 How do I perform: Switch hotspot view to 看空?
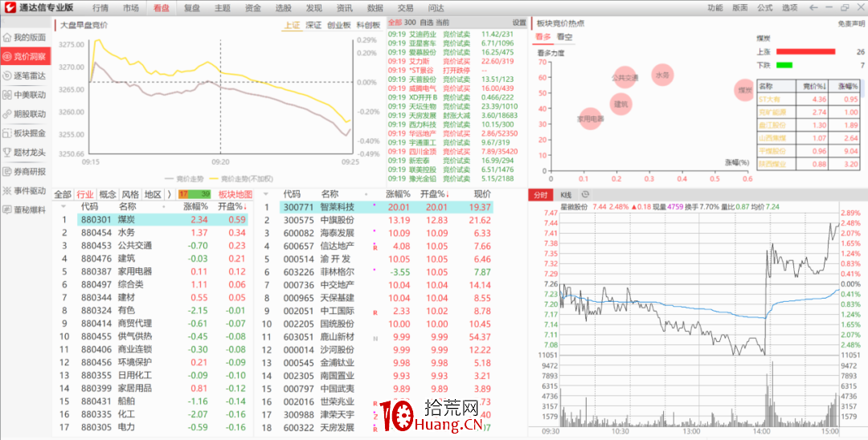coord(565,38)
